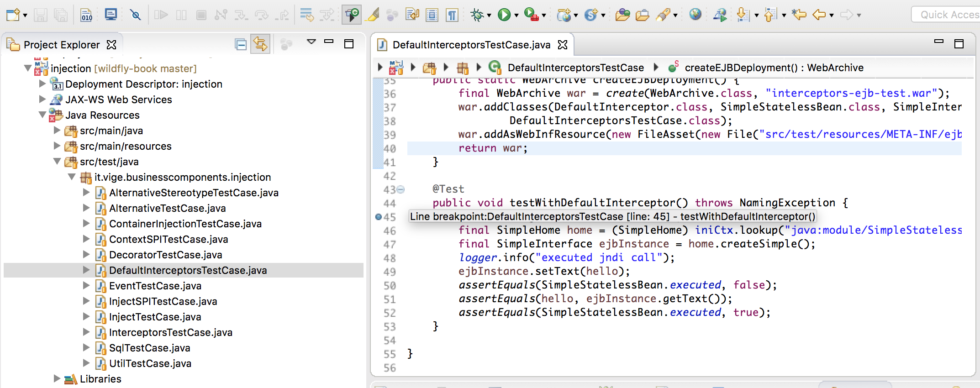Click Run External Tools toolbox icon
This screenshot has width=980, height=388.
coord(531,15)
